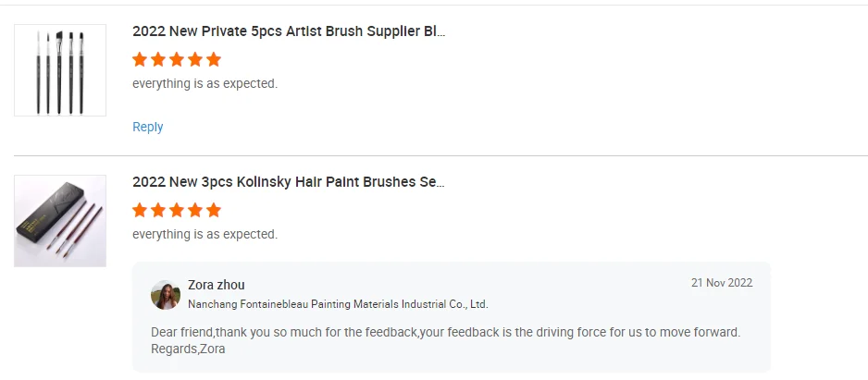Click the first star of the Artist Brush rating
Viewport: 868px width, 380px height.
tap(140, 59)
